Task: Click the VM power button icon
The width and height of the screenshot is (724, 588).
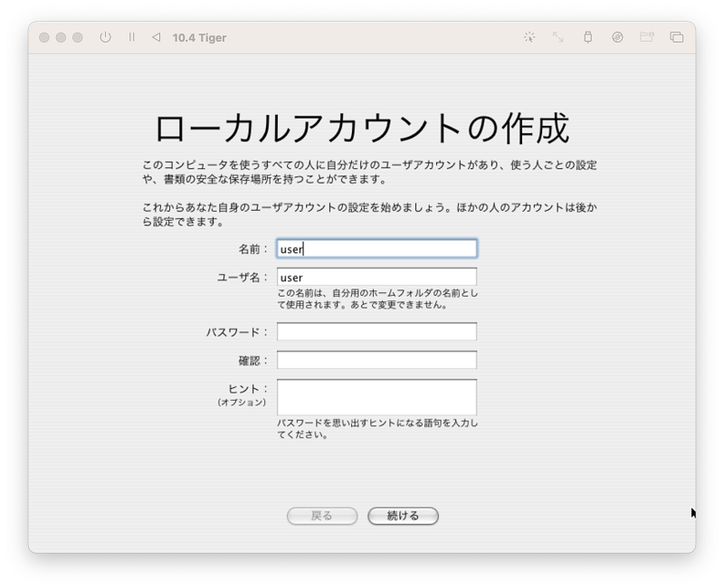Action: [105, 37]
